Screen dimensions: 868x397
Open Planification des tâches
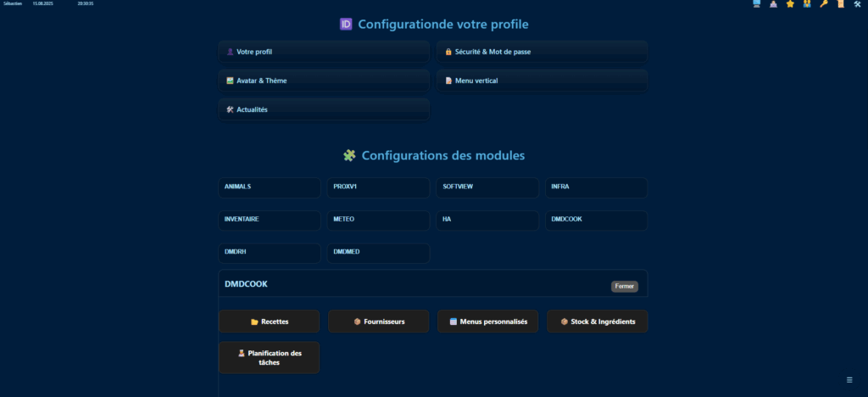[270, 358]
